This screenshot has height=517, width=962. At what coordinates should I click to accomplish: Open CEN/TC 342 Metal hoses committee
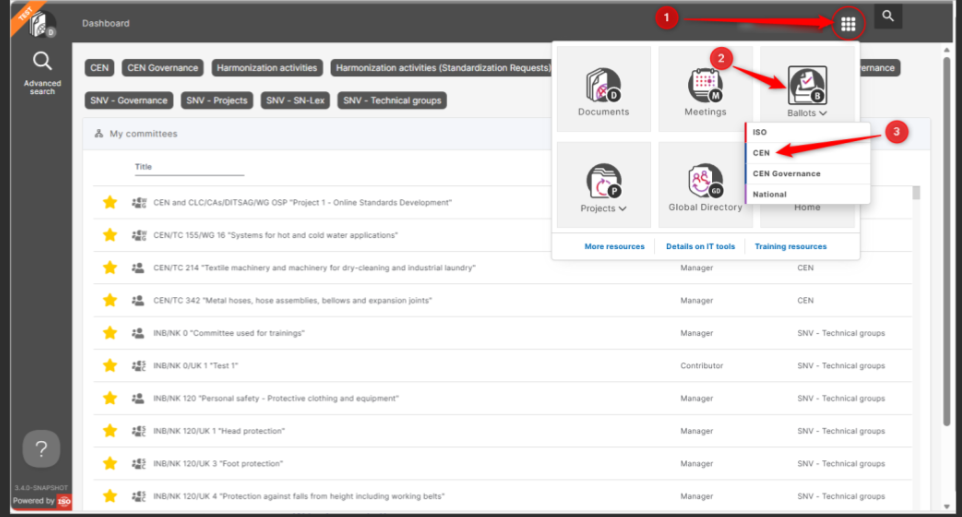pos(292,301)
